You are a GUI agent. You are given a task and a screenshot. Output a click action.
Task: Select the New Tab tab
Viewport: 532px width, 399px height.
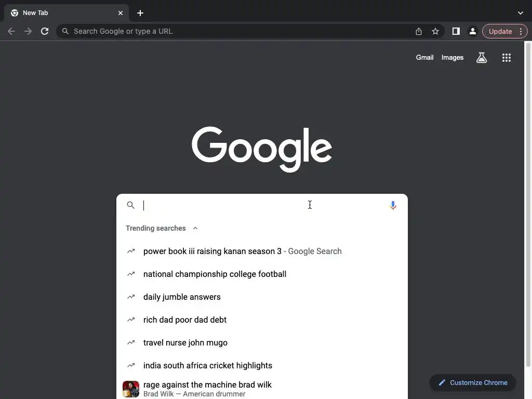pyautogui.click(x=66, y=13)
